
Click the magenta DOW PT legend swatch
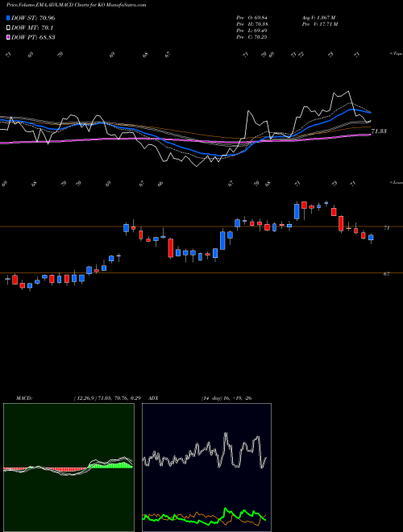point(9,37)
